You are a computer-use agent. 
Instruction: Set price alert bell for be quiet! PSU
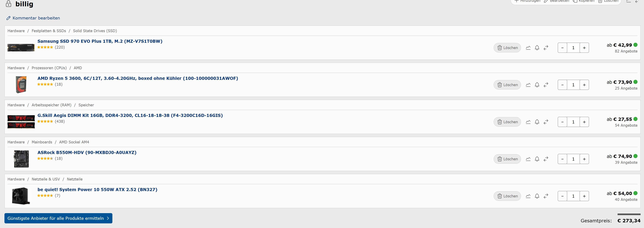(x=537, y=196)
